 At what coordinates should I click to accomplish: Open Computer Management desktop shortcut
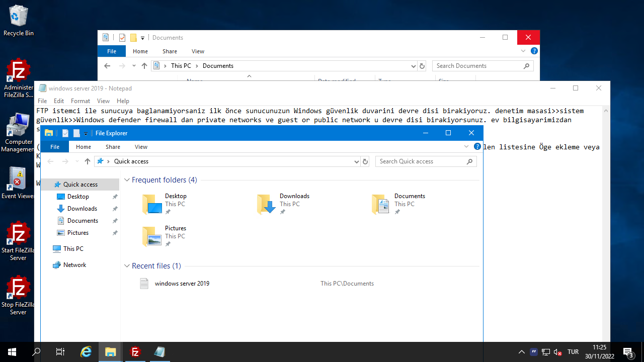[x=18, y=132]
